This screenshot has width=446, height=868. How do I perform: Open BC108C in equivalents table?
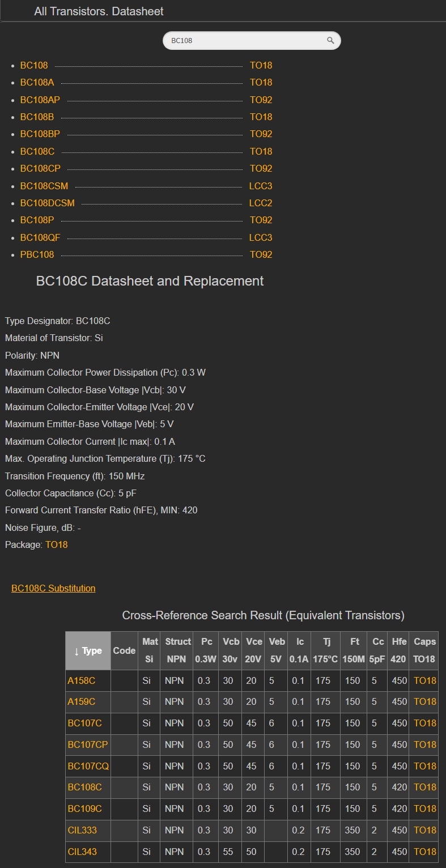coord(85,788)
